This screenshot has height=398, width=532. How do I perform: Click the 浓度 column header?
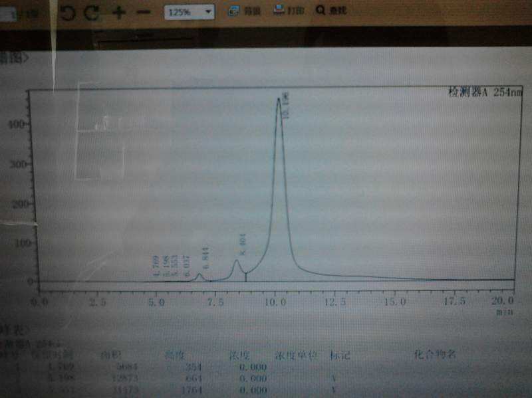239,355
